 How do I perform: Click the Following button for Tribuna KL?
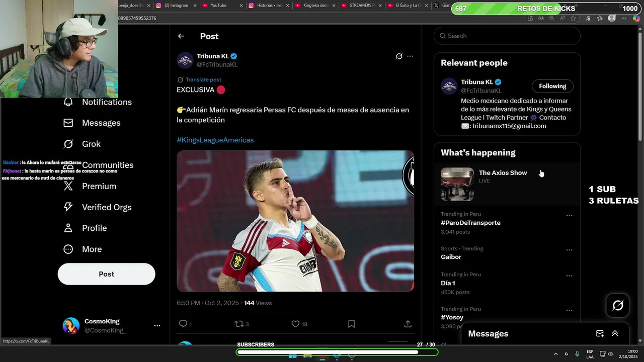(x=552, y=86)
